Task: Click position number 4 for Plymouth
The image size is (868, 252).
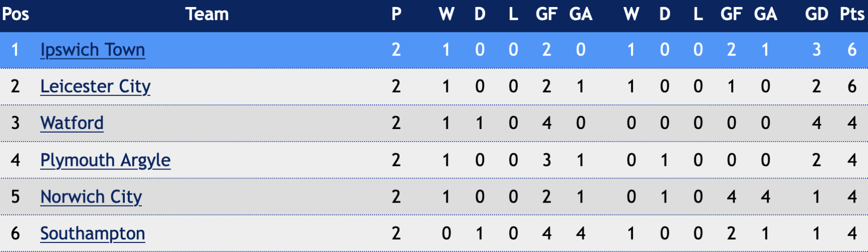Action: [16, 160]
